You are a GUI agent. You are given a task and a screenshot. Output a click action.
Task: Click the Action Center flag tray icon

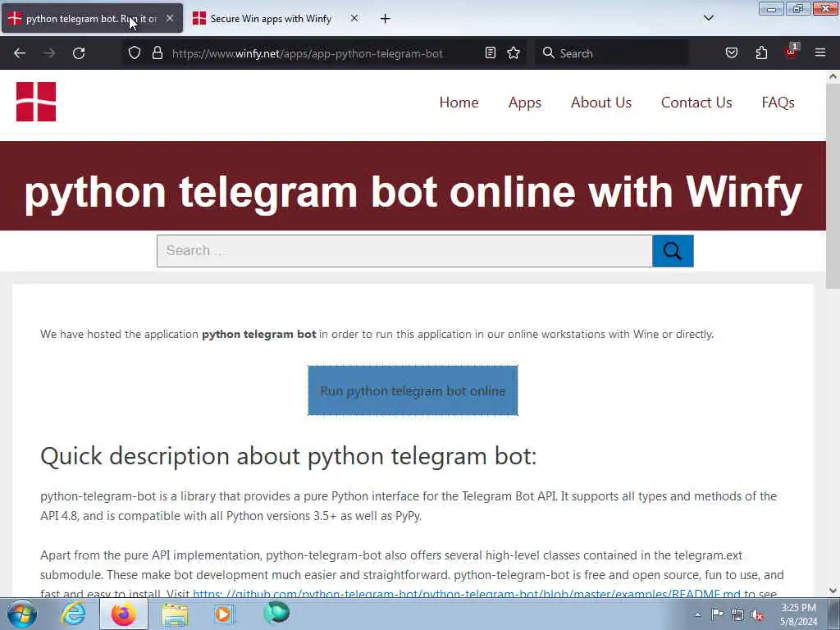pyautogui.click(x=717, y=614)
